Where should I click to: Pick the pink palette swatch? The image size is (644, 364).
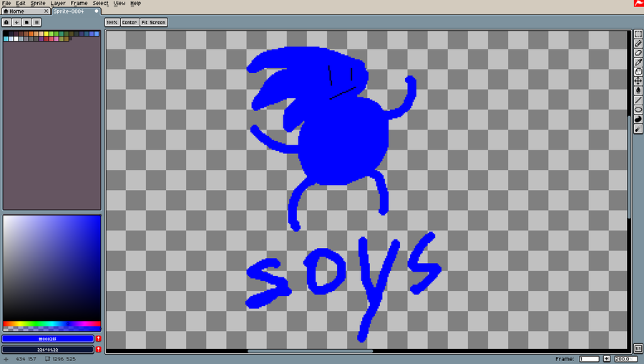coord(57,39)
